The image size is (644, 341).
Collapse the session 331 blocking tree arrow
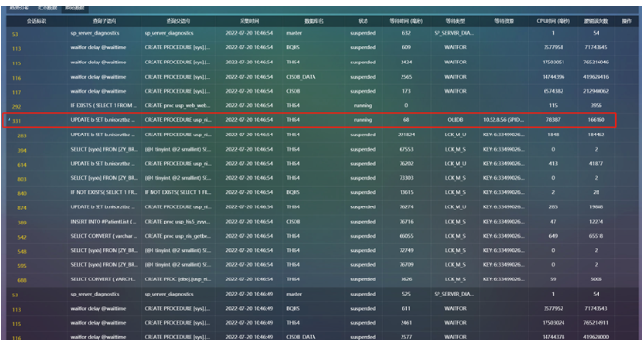[9, 119]
